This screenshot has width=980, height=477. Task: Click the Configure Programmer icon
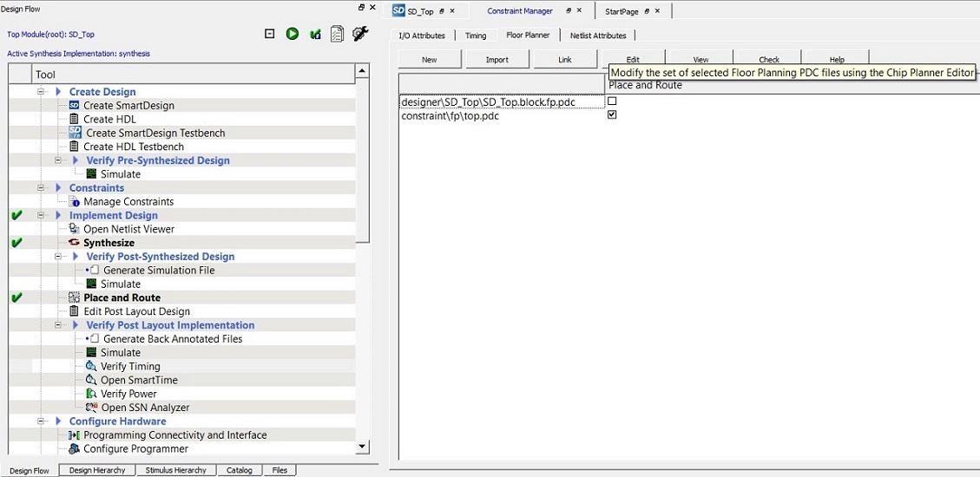pyautogui.click(x=75, y=448)
